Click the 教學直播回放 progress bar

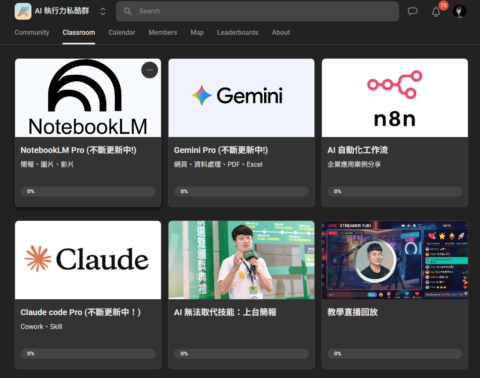coord(395,353)
